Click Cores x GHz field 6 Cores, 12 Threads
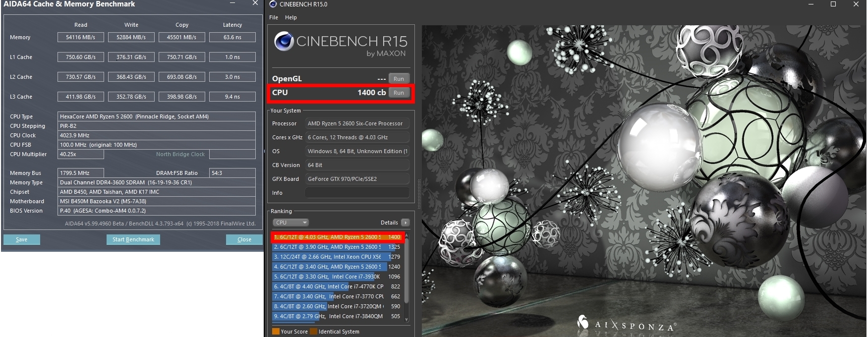The image size is (868, 337). click(357, 137)
